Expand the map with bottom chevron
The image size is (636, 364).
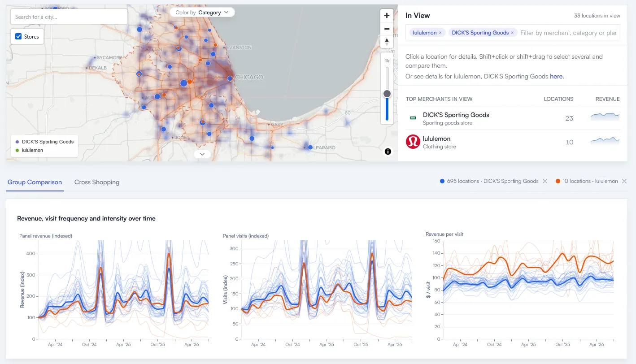[x=202, y=154]
